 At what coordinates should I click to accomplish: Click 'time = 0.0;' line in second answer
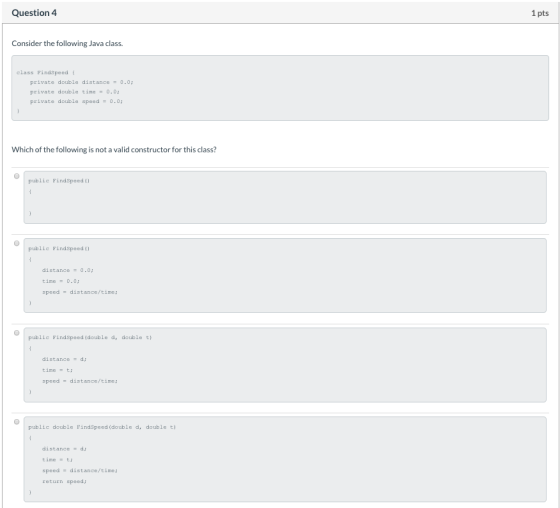point(61,281)
